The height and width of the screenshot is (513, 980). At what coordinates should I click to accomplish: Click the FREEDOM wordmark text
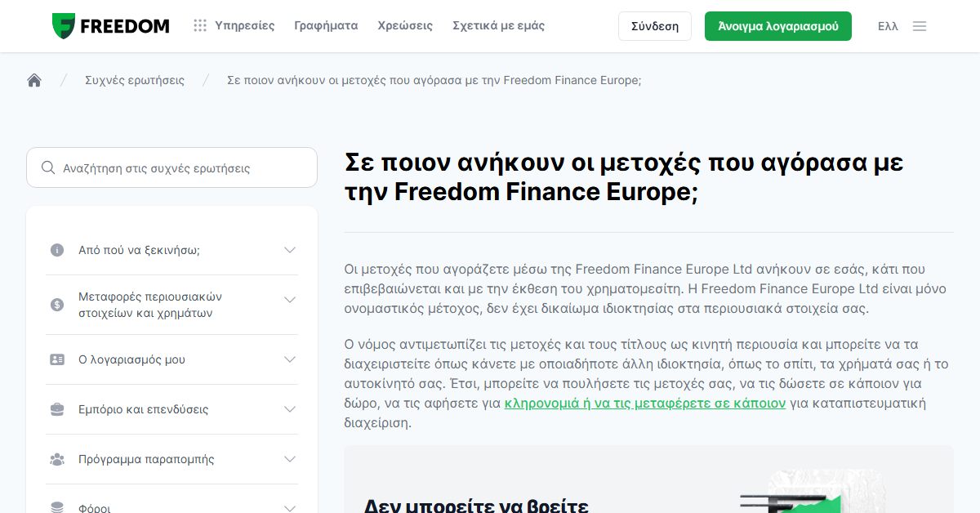[125, 26]
